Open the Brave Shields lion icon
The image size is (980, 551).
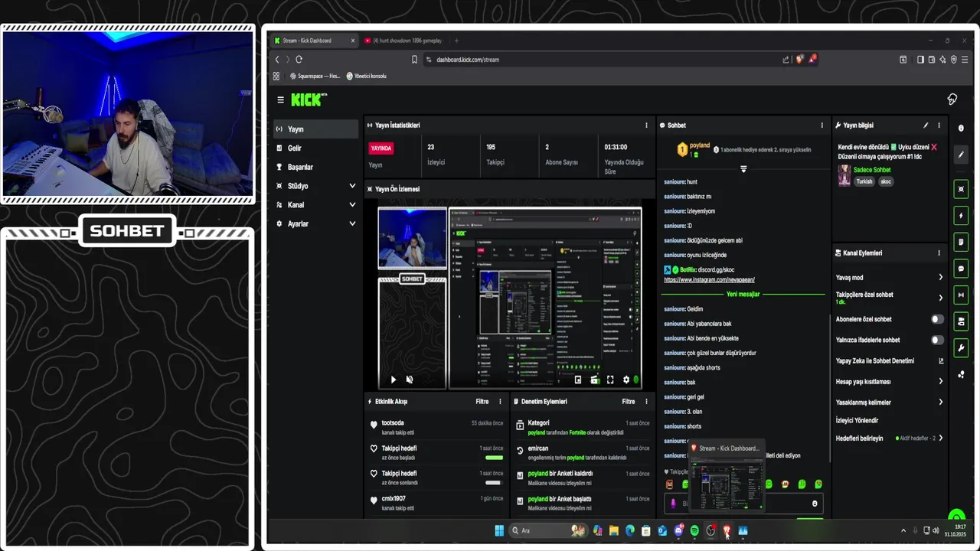[800, 59]
